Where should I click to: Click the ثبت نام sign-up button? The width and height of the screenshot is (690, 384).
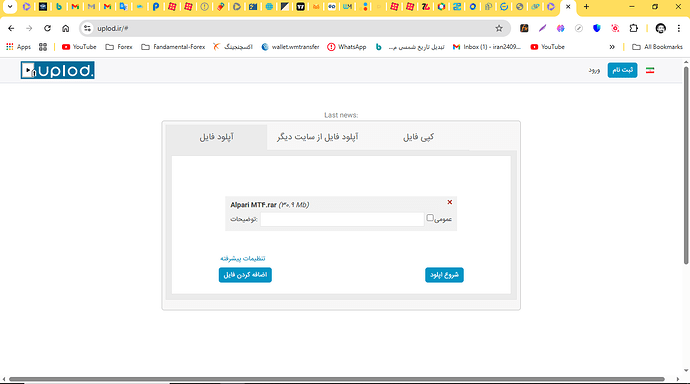point(622,70)
